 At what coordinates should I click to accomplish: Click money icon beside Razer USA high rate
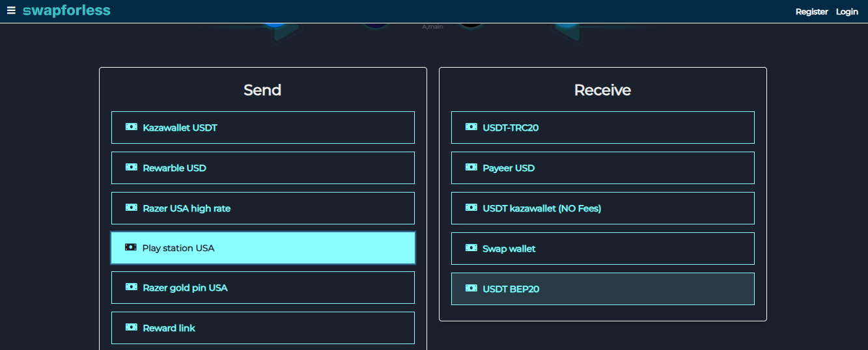point(132,208)
